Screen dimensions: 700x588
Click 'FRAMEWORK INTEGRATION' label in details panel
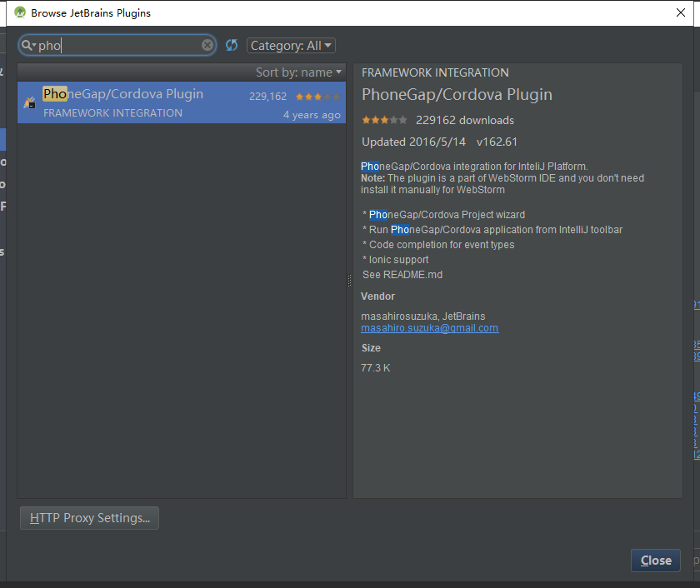click(x=435, y=72)
